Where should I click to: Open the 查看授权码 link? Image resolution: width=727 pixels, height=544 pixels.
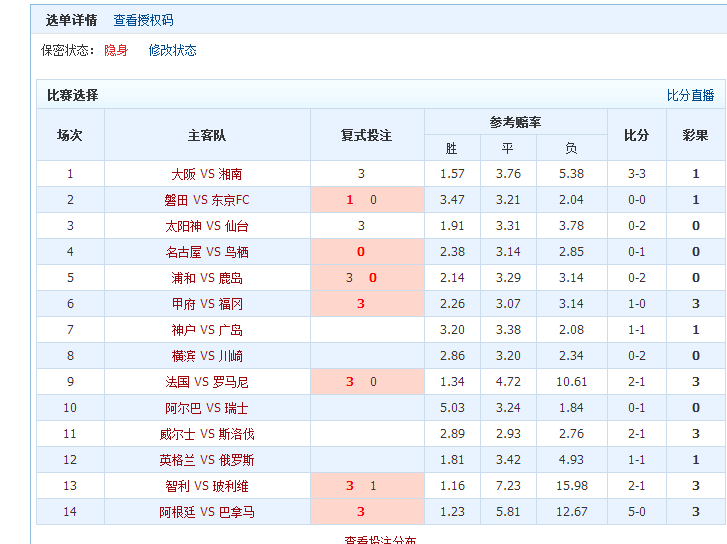click(143, 20)
